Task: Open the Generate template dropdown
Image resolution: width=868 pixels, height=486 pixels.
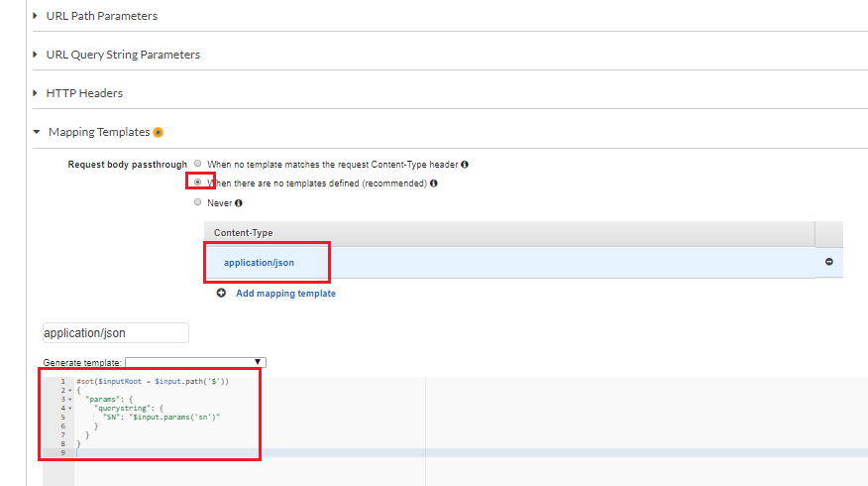Action: point(195,362)
